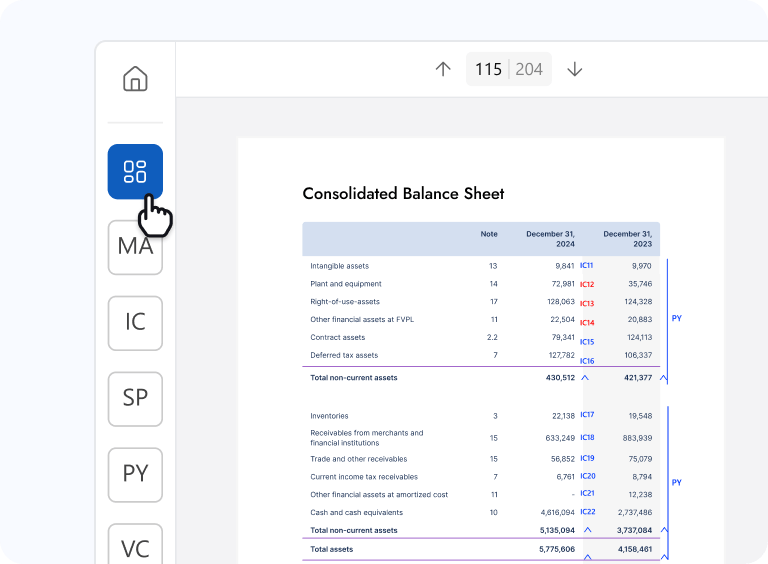
Task: Open the SP sidebar section
Action: [x=135, y=398]
